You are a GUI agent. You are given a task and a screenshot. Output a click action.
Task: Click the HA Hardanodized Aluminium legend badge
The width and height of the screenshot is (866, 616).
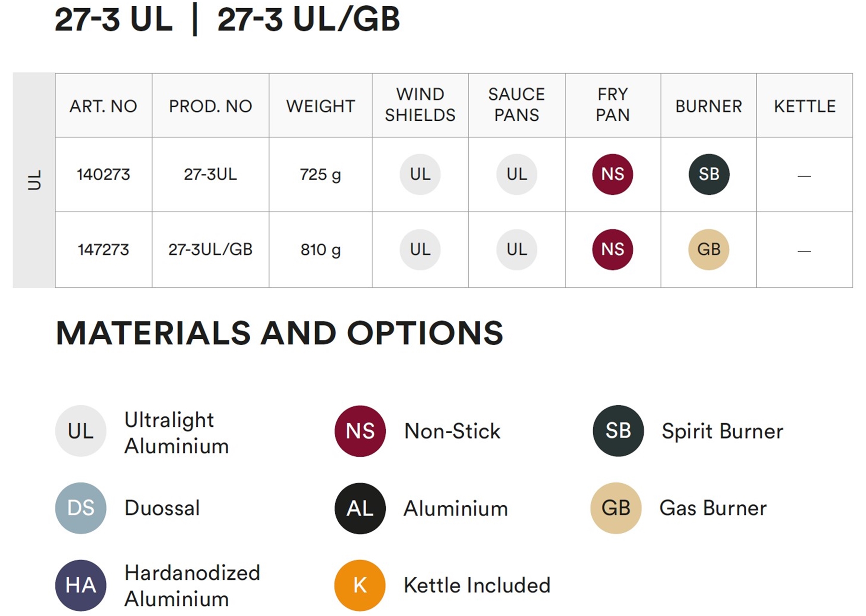[x=81, y=585]
